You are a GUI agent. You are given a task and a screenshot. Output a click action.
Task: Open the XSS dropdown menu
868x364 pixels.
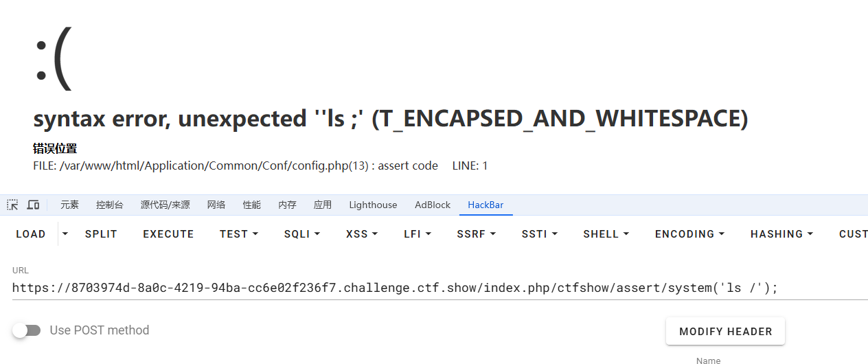[362, 234]
